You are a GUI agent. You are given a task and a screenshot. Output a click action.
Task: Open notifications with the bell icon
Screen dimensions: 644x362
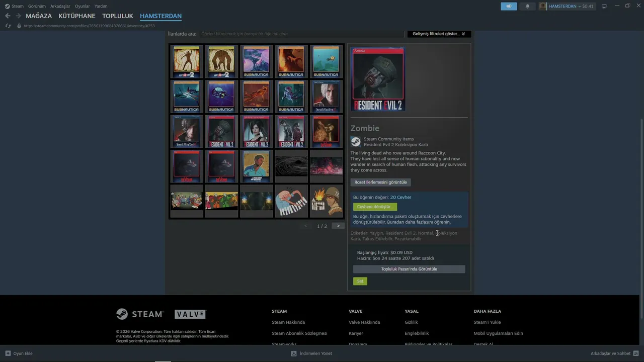pyautogui.click(x=527, y=6)
